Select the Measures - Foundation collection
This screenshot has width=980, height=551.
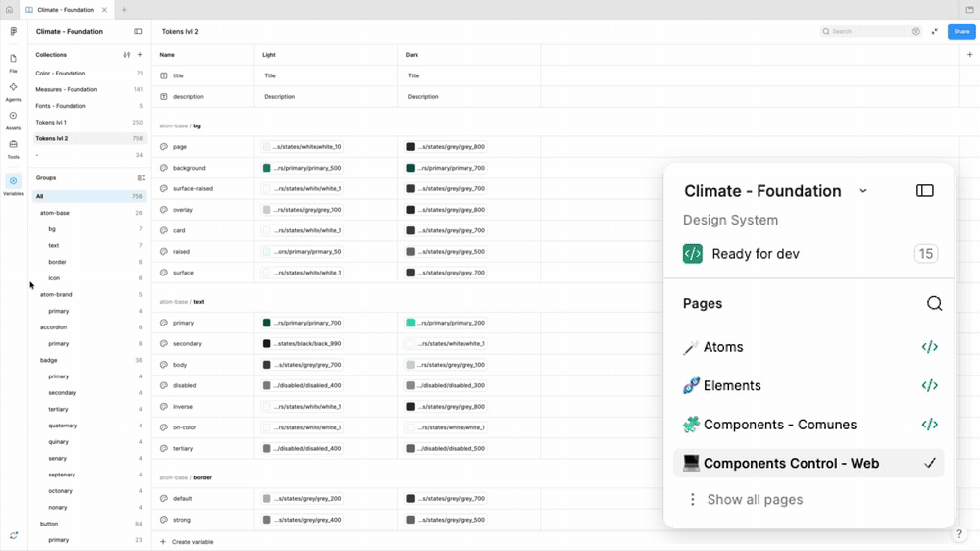pos(89,89)
